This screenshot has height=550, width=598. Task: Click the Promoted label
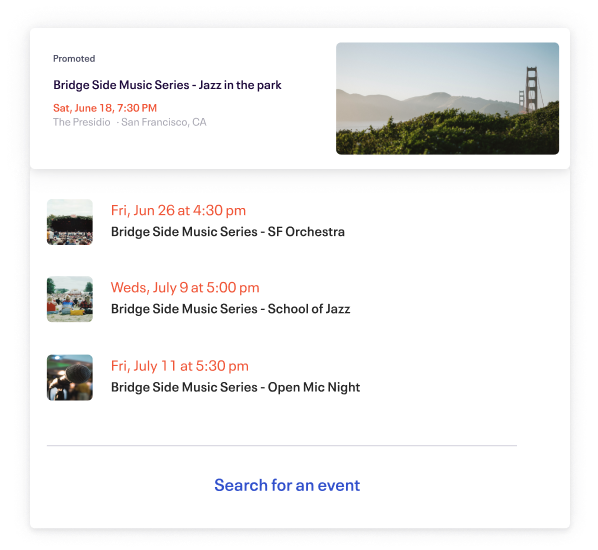74,58
